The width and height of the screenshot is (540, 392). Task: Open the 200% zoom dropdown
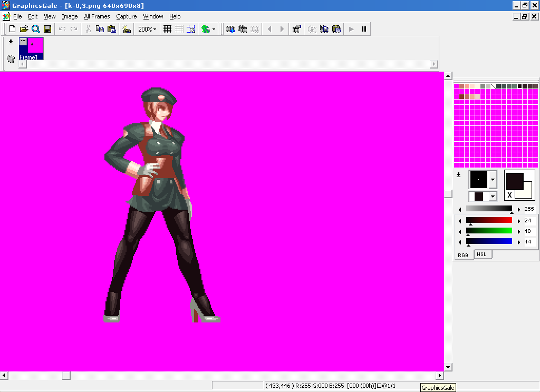click(147, 29)
